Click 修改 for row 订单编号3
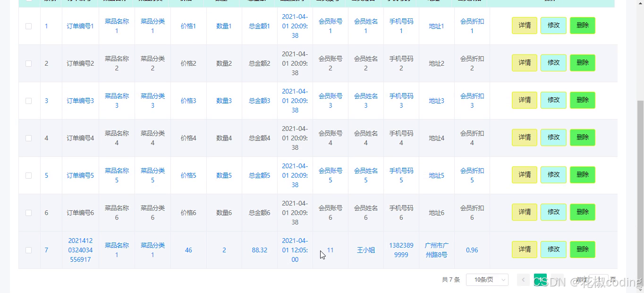 (x=553, y=100)
